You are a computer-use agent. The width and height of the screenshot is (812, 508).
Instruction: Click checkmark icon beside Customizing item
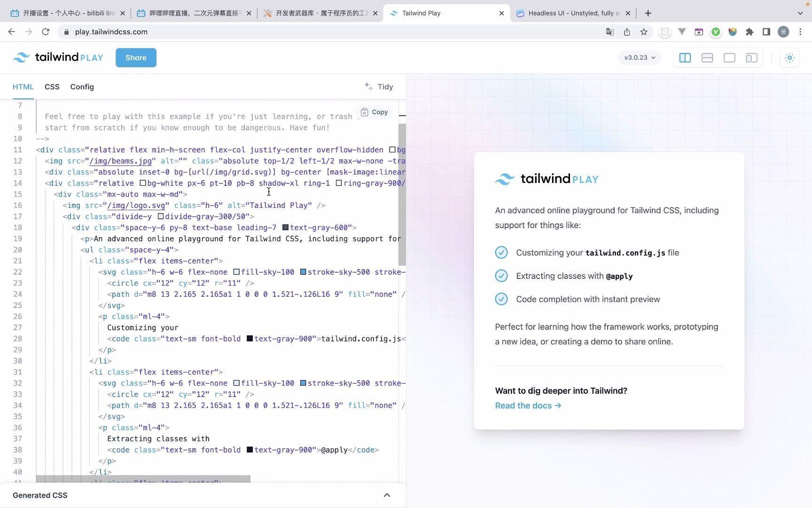click(x=501, y=253)
